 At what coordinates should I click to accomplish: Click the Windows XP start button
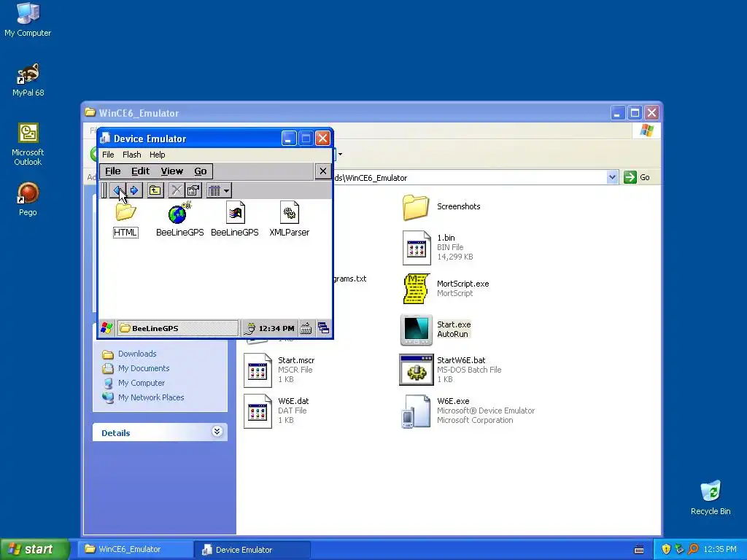[x=35, y=549]
